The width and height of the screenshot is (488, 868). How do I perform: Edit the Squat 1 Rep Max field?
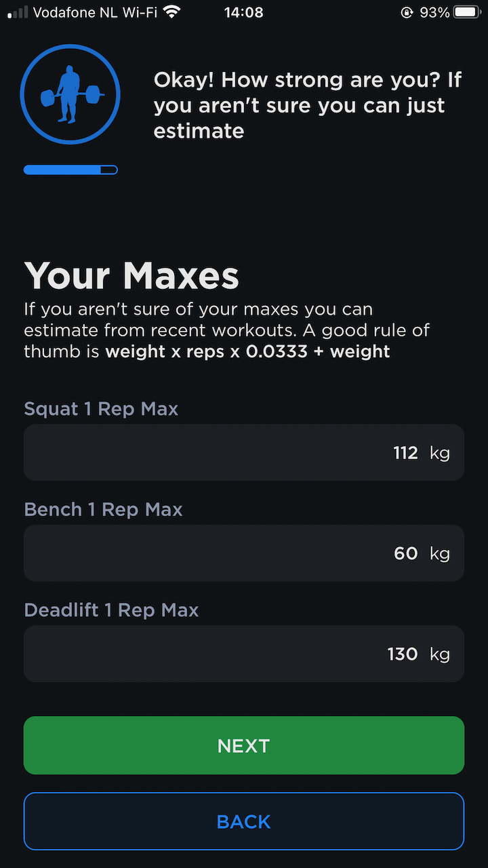coord(244,452)
